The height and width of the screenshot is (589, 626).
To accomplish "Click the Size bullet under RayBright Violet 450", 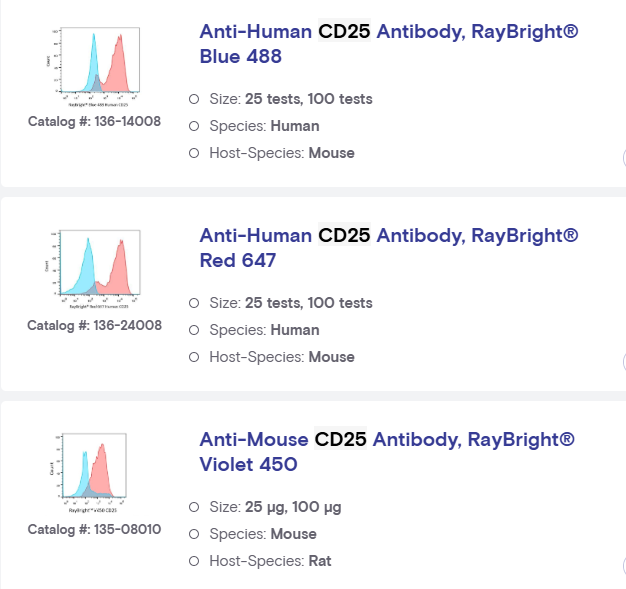I will click(x=194, y=507).
